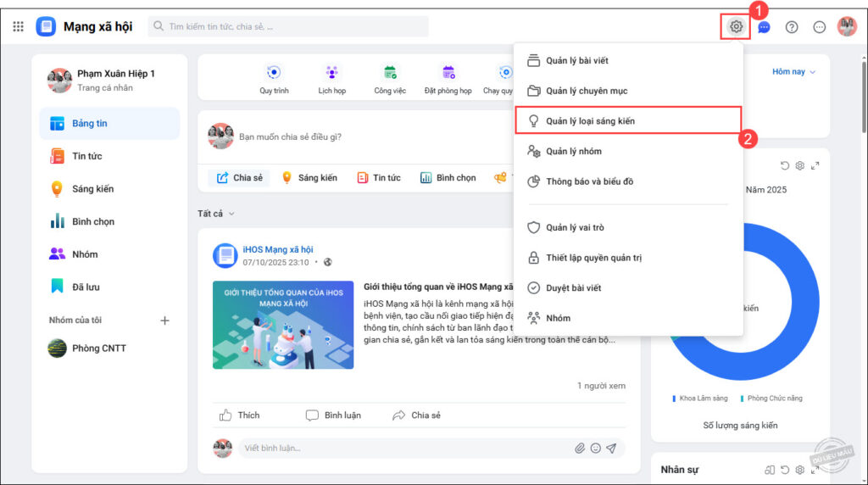Viewport: 868px width, 485px height.
Task: Open Thông báo và biểu đồ menu entry
Action: click(x=628, y=181)
